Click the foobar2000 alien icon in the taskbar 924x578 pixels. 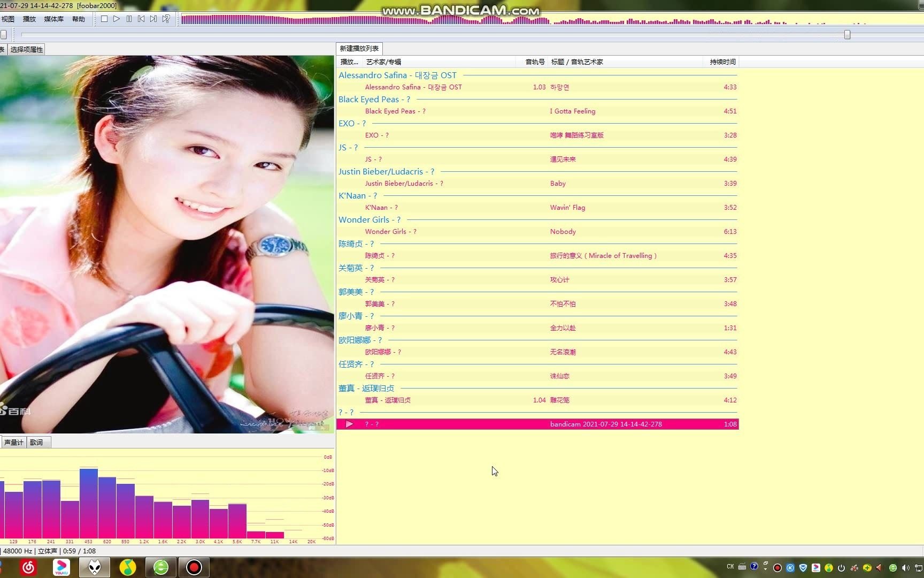pos(95,567)
